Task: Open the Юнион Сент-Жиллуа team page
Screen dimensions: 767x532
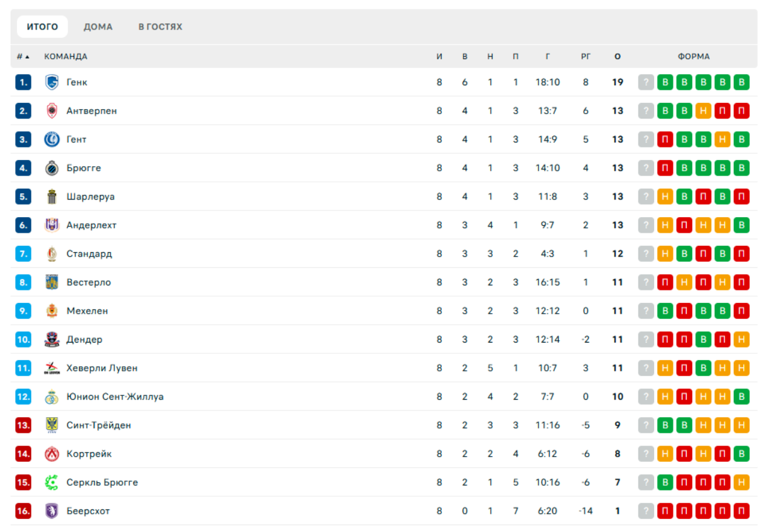Action: (x=115, y=397)
